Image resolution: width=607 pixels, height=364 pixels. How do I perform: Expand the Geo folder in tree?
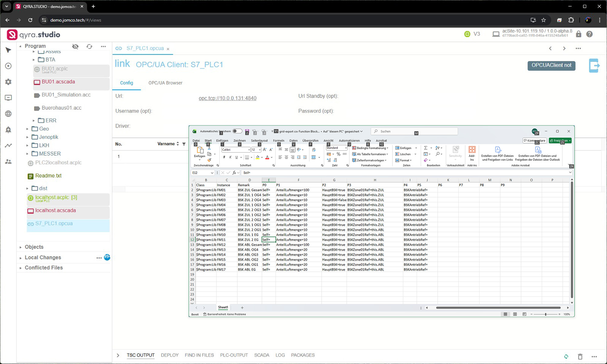coord(27,129)
